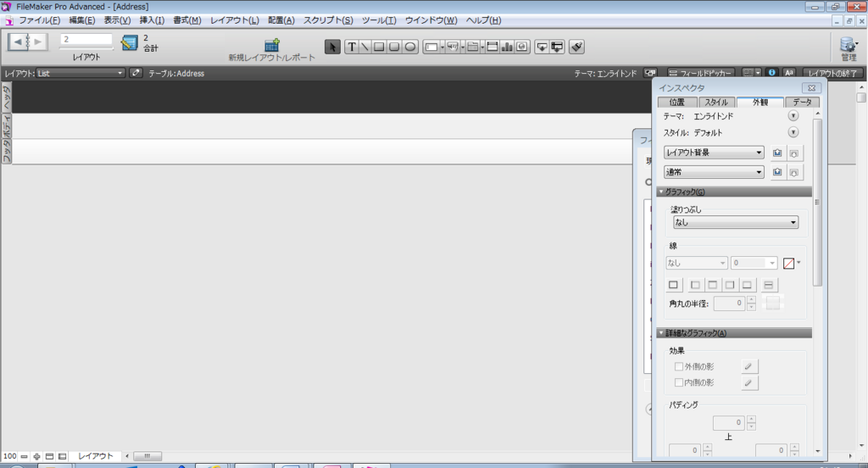Image resolution: width=868 pixels, height=468 pixels.
Task: Select the Chart tool
Action: coord(507,47)
